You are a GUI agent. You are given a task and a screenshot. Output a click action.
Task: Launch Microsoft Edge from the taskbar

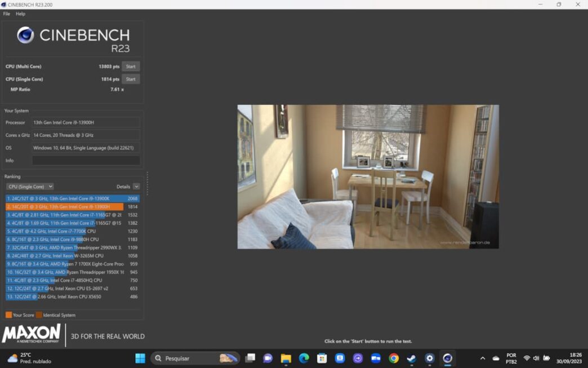[x=304, y=358]
